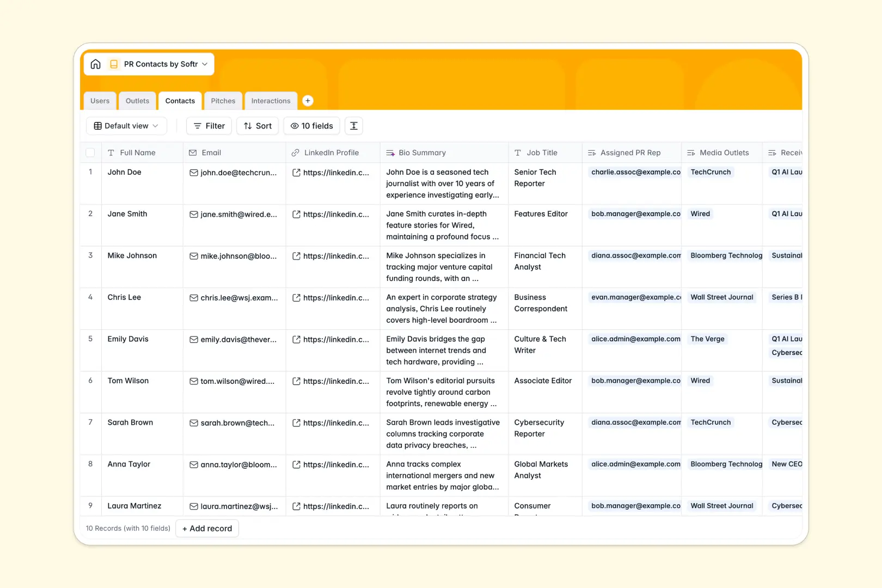Click the envelope icon in the Email column header
882x588 pixels.
pyautogui.click(x=192, y=152)
